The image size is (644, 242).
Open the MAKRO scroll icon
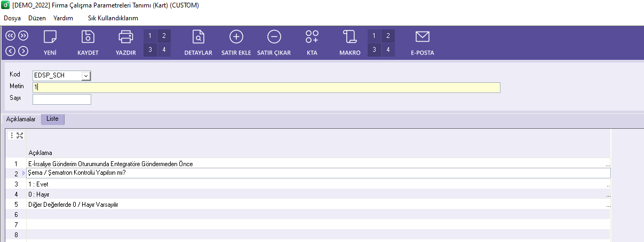coord(350,37)
